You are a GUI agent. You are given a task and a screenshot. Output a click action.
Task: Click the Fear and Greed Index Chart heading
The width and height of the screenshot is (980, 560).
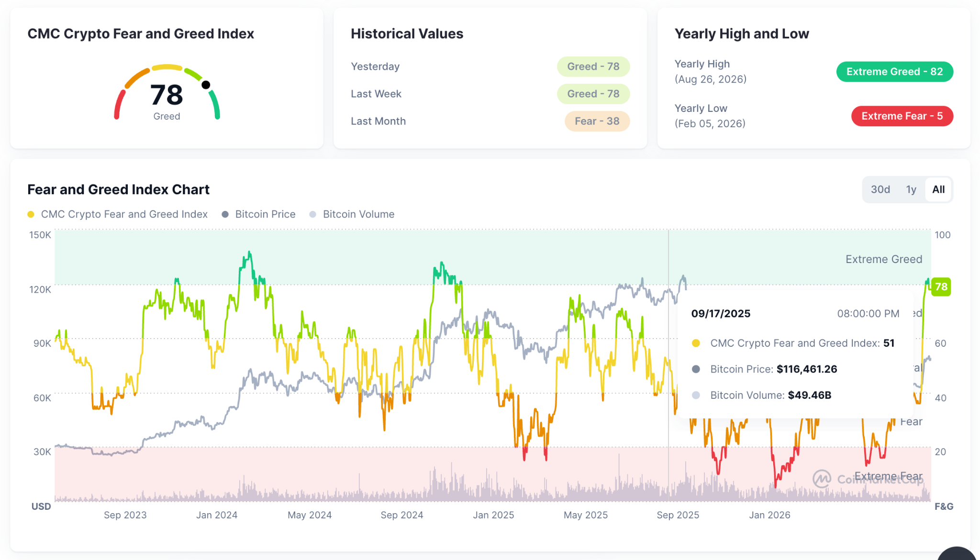point(119,189)
